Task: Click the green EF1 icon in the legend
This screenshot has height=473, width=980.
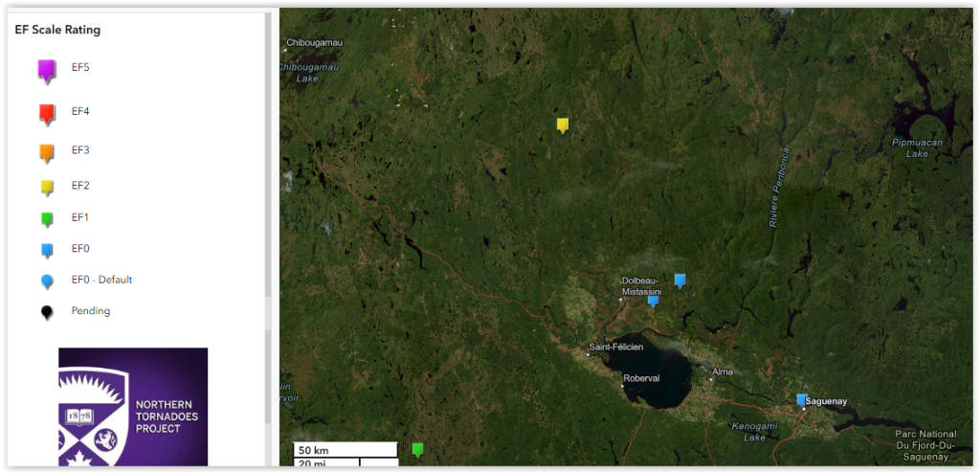Action: [x=46, y=219]
